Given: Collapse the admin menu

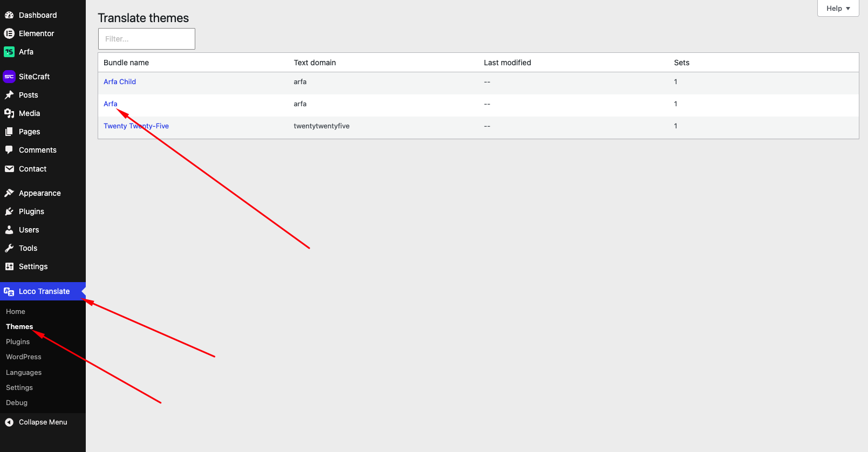Looking at the screenshot, I should pyautogui.click(x=43, y=422).
